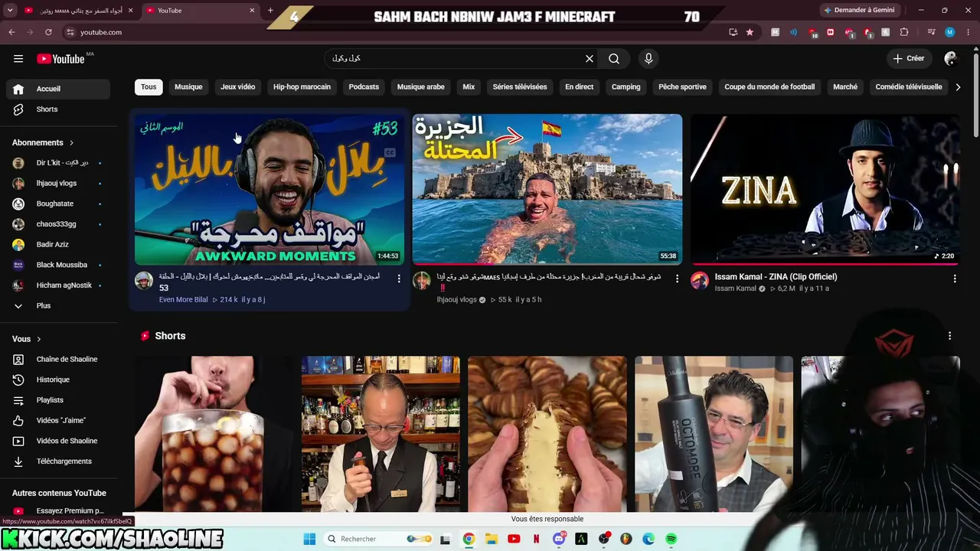Click the magnifier search button

614,59
